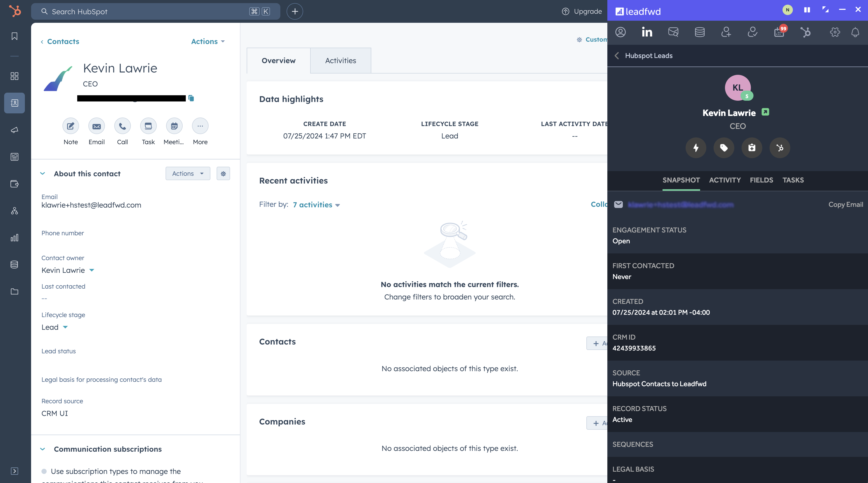Image resolution: width=868 pixels, height=483 pixels.
Task: Open the commerce wallet icon in sidebar
Action: point(15,184)
